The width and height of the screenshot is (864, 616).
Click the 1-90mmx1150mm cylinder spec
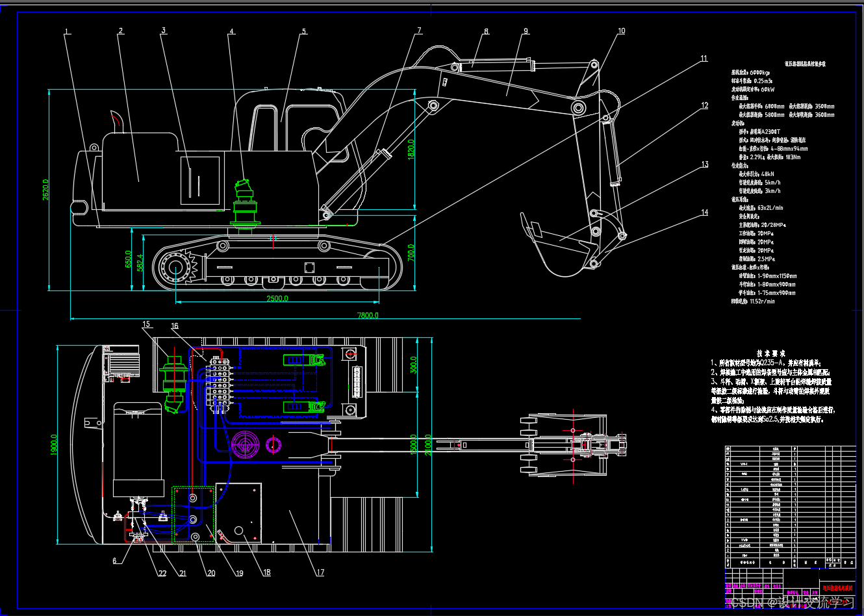[776, 276]
